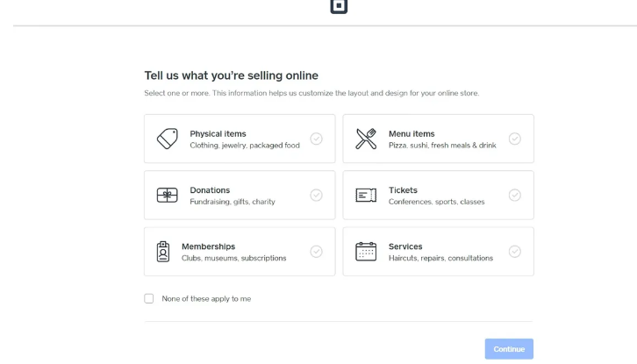
Task: Click the 'Donations' card title
Action: point(210,190)
